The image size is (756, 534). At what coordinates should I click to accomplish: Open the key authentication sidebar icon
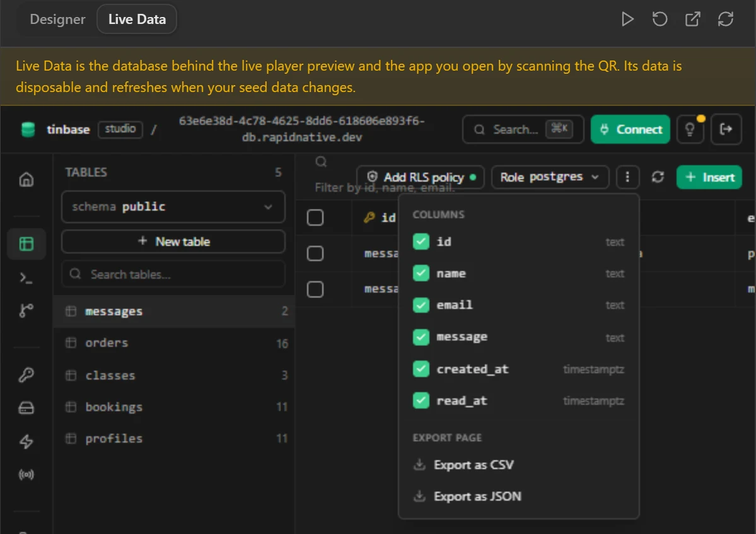[26, 375]
